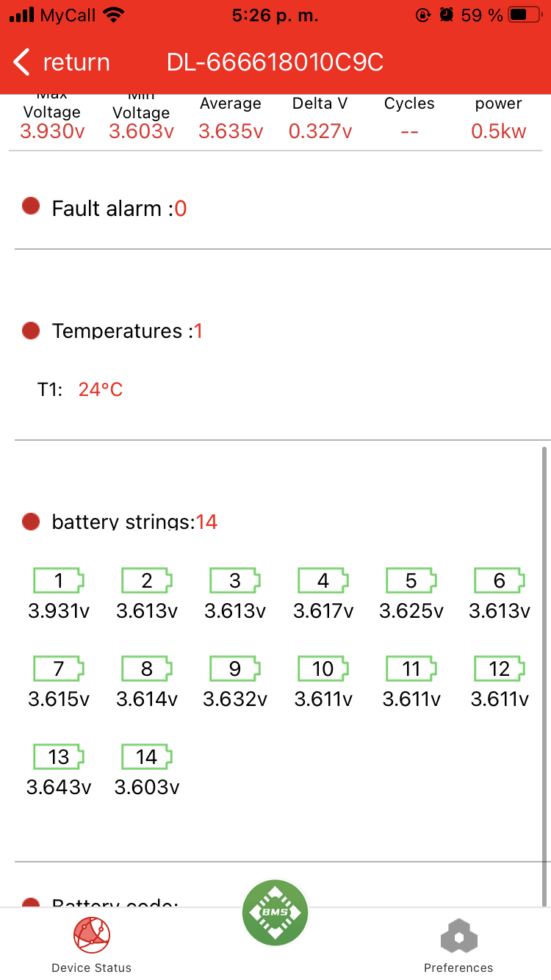Viewport: 551px width, 980px height.
Task: Tap battery cell 13 icon
Action: pyautogui.click(x=59, y=757)
